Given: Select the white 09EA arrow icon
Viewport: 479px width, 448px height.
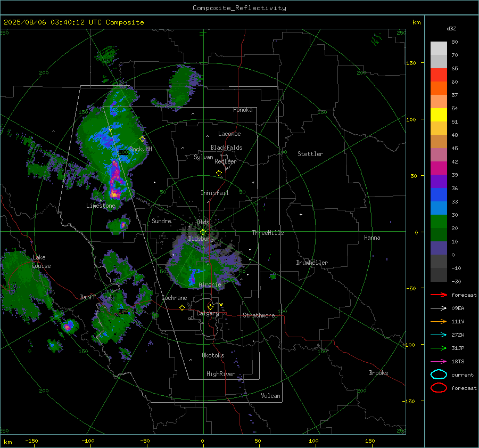Looking at the screenshot, I should [439, 308].
